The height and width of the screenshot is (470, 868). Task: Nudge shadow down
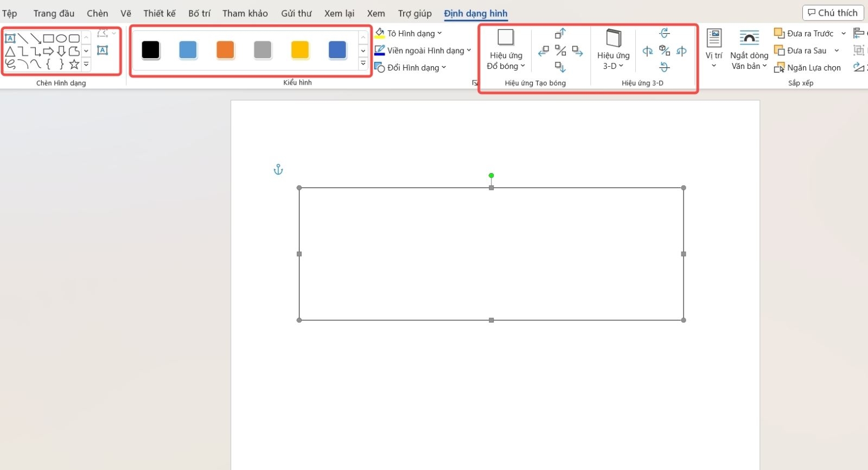click(x=560, y=67)
